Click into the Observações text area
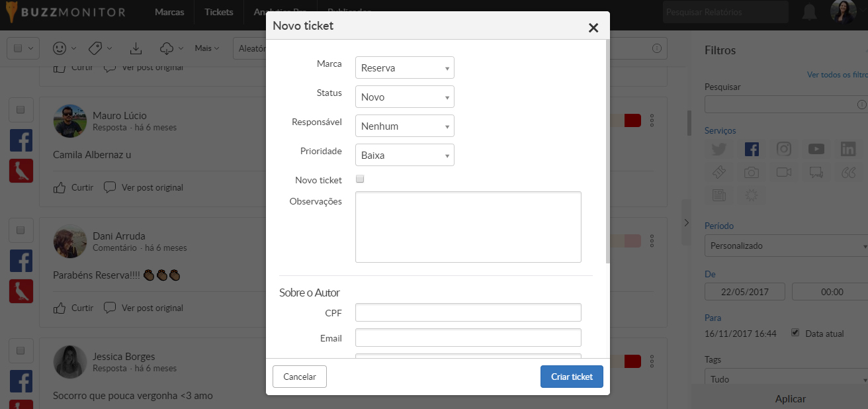Viewport: 868px width, 409px height. coord(468,227)
